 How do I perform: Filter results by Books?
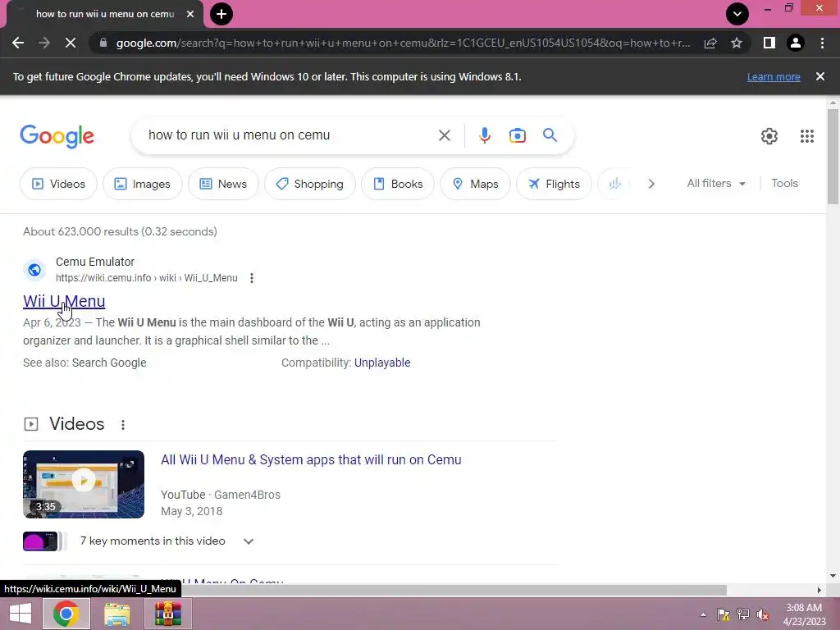click(x=398, y=184)
